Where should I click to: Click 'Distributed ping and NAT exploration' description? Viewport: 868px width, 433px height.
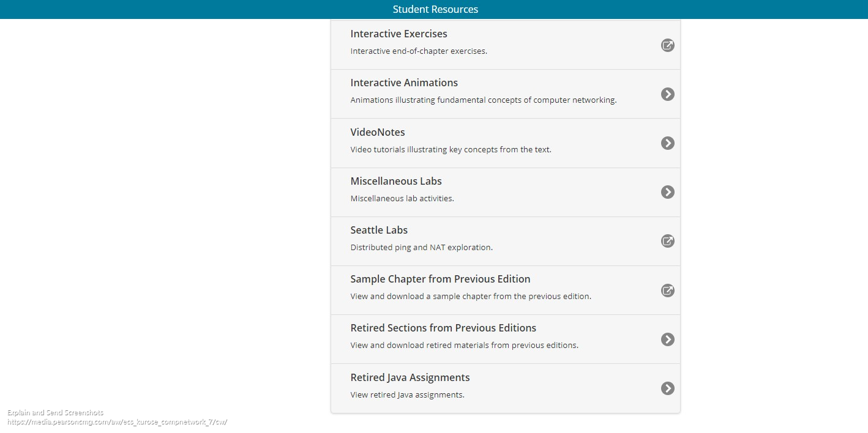coord(421,247)
